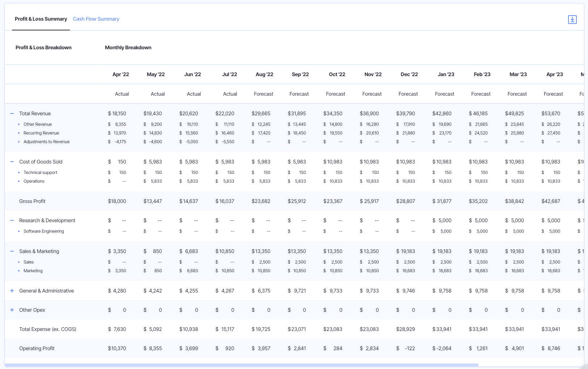Click the bullet icon beside Other Revenue
This screenshot has width=588, height=369.
19,124
